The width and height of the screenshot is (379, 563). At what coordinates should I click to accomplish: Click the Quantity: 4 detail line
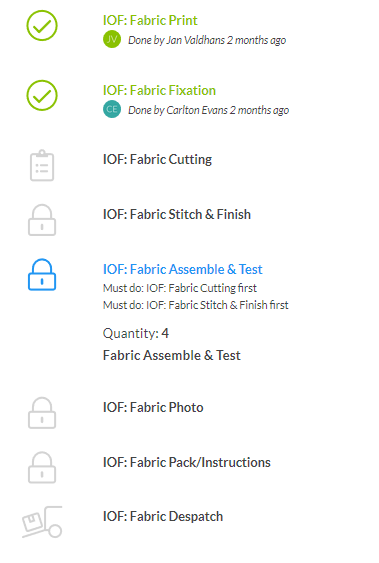[x=136, y=334]
